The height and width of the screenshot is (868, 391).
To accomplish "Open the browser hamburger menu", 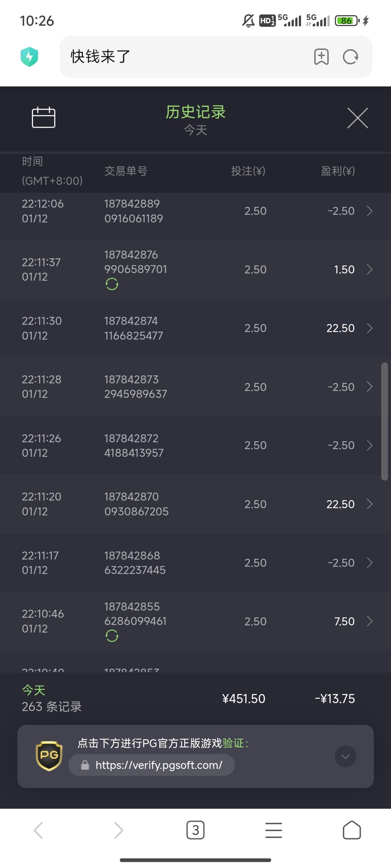I will (274, 830).
